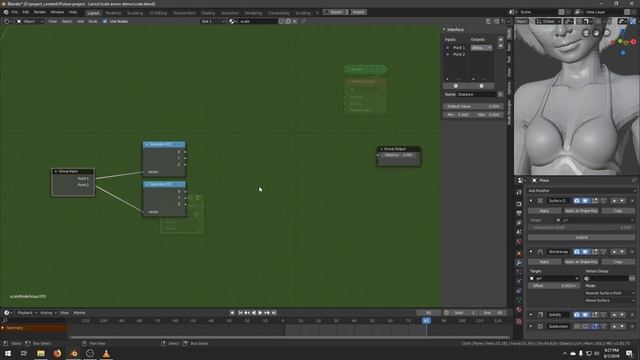Open the node editor type selector icon

(x=7, y=21)
